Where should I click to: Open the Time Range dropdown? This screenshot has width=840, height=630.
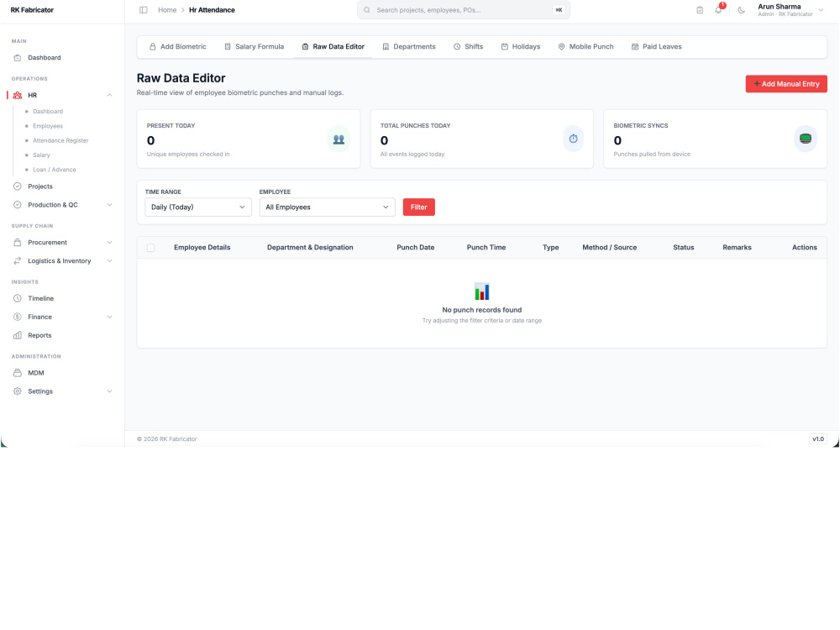pyautogui.click(x=198, y=207)
